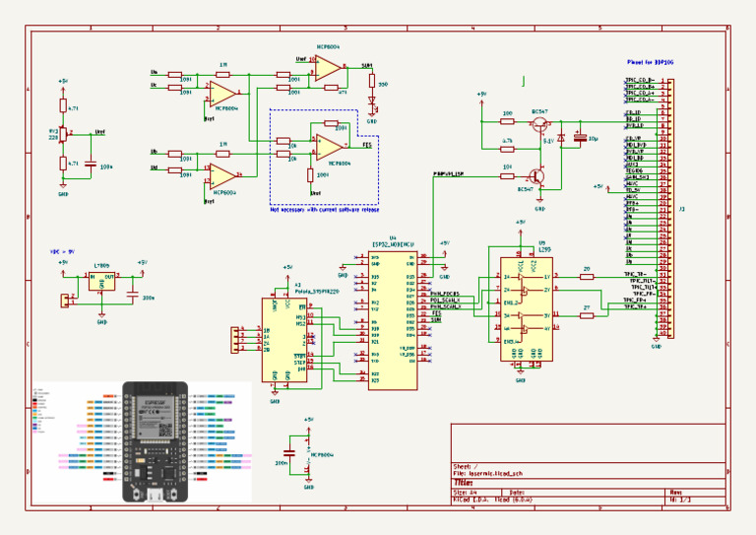Select the Ud input net label
756x535 pixels.
pos(154,167)
